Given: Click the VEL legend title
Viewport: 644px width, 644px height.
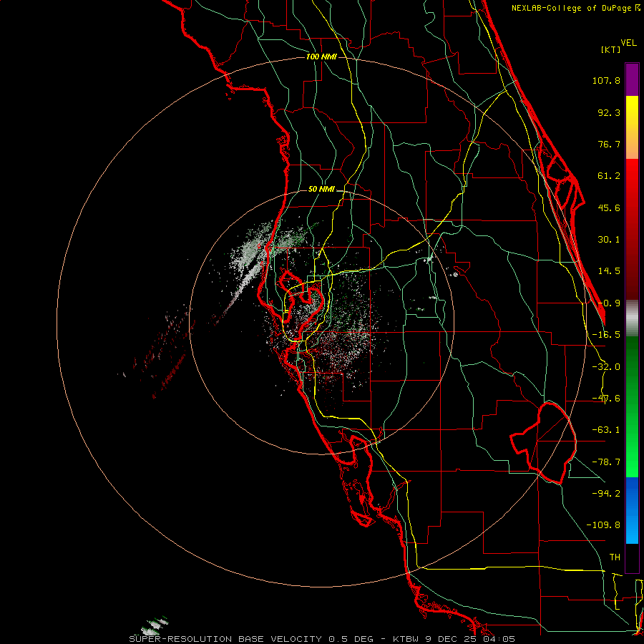Looking at the screenshot, I should [628, 43].
